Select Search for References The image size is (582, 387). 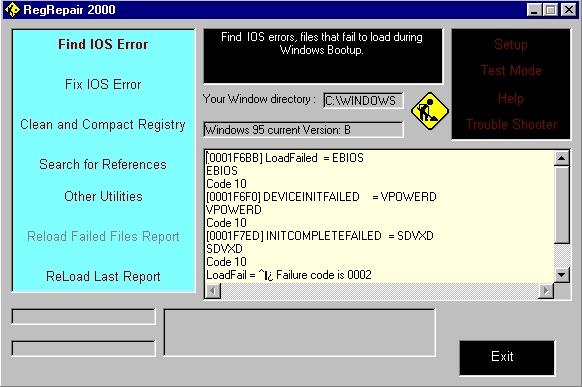[103, 164]
